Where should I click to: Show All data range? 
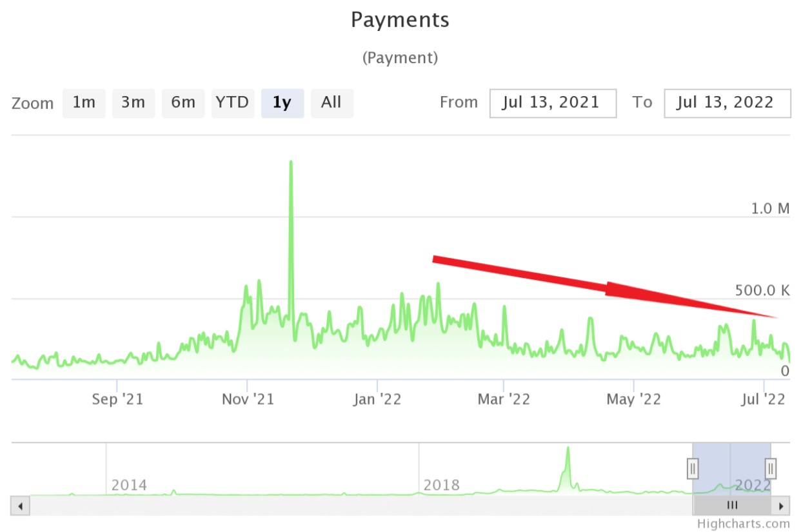point(332,103)
